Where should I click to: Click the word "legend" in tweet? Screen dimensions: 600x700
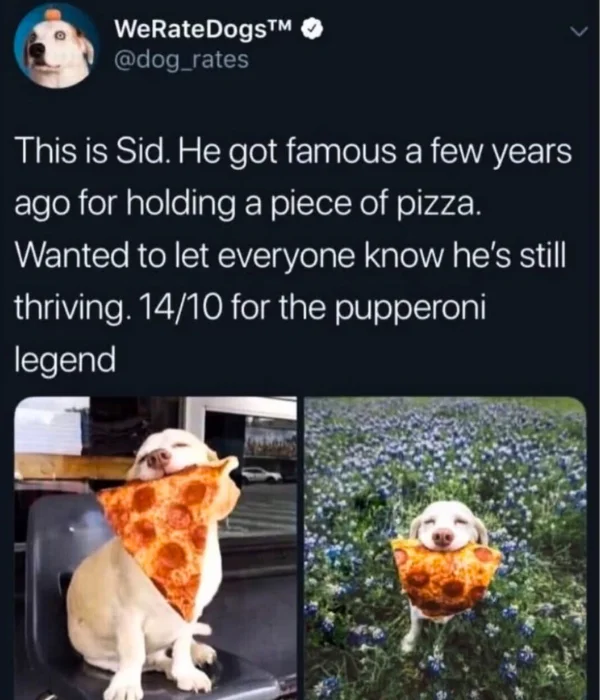tap(65, 361)
